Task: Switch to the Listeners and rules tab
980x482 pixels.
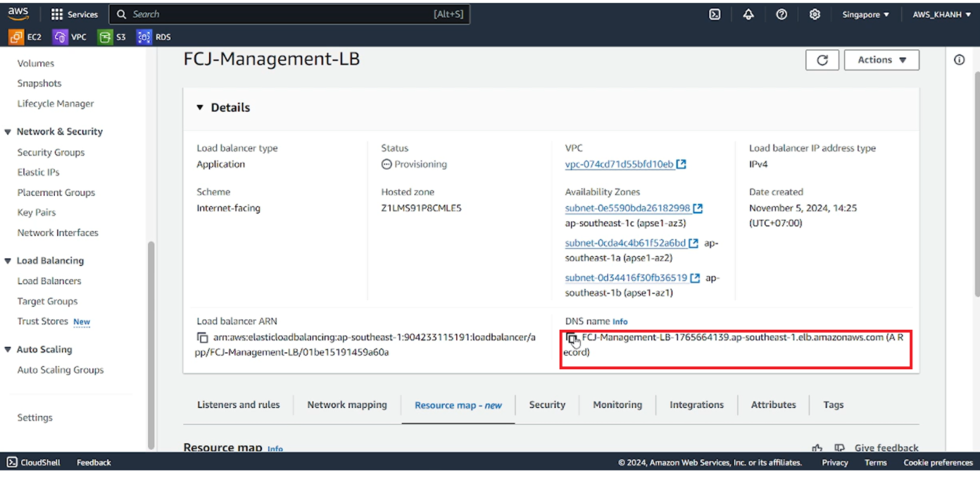Action: pos(238,405)
